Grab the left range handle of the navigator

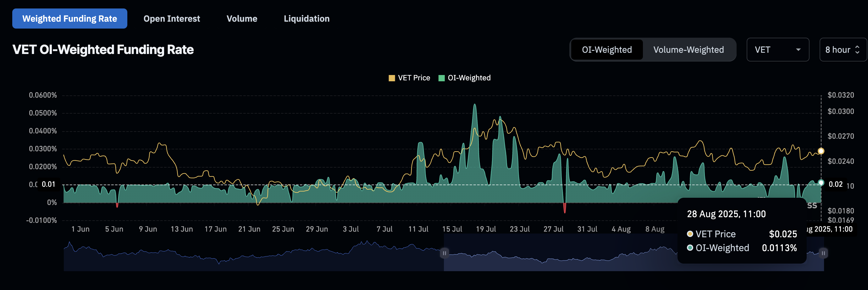coord(445,253)
